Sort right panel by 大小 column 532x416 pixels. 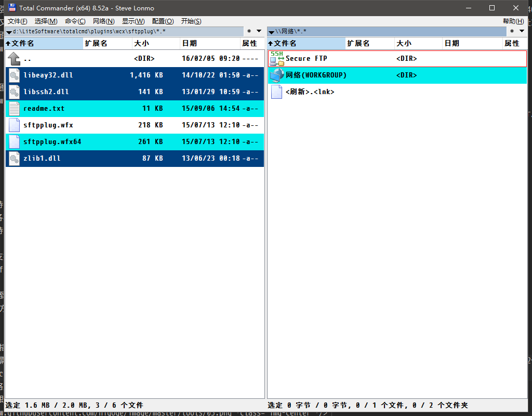coord(418,44)
